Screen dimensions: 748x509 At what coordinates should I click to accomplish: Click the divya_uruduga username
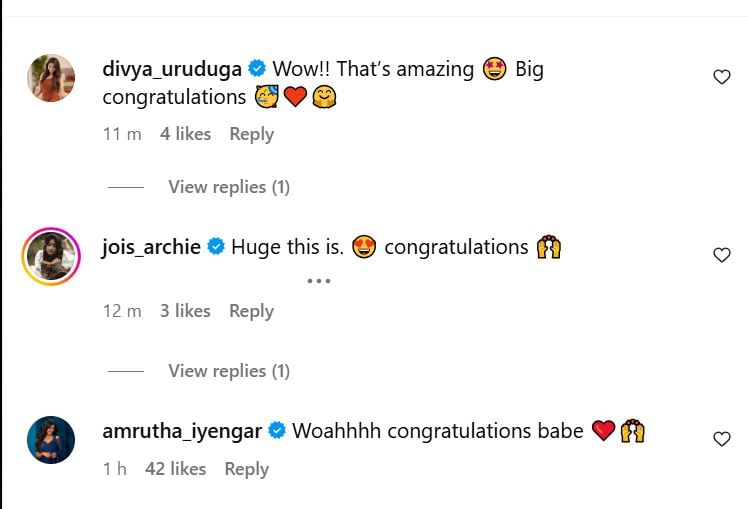172,69
